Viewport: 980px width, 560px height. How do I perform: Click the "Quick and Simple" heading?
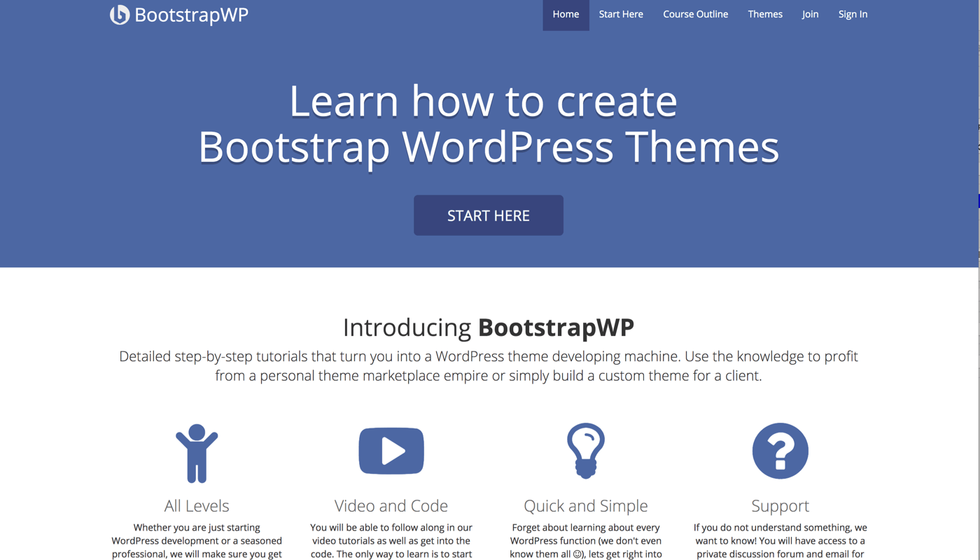tap(586, 505)
